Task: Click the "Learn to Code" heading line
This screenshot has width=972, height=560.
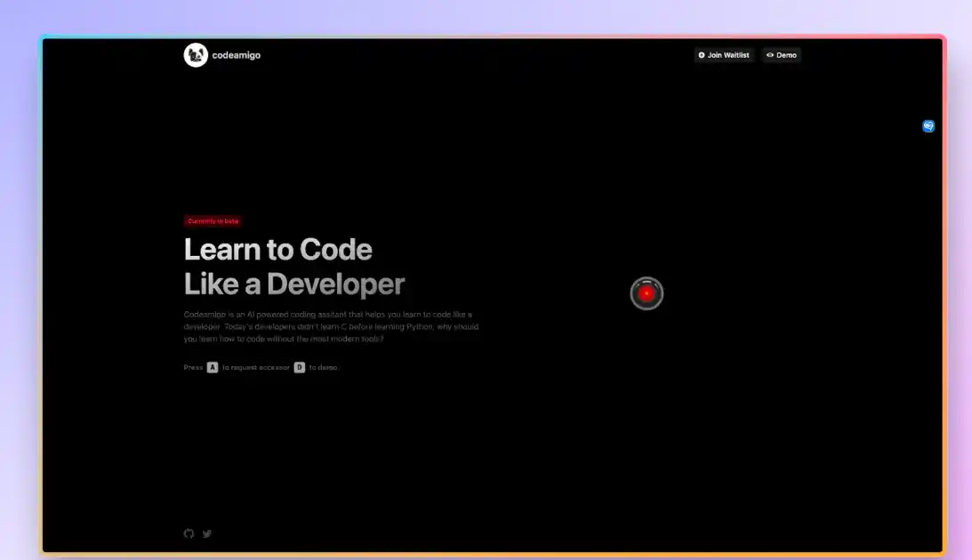Action: pos(277,250)
